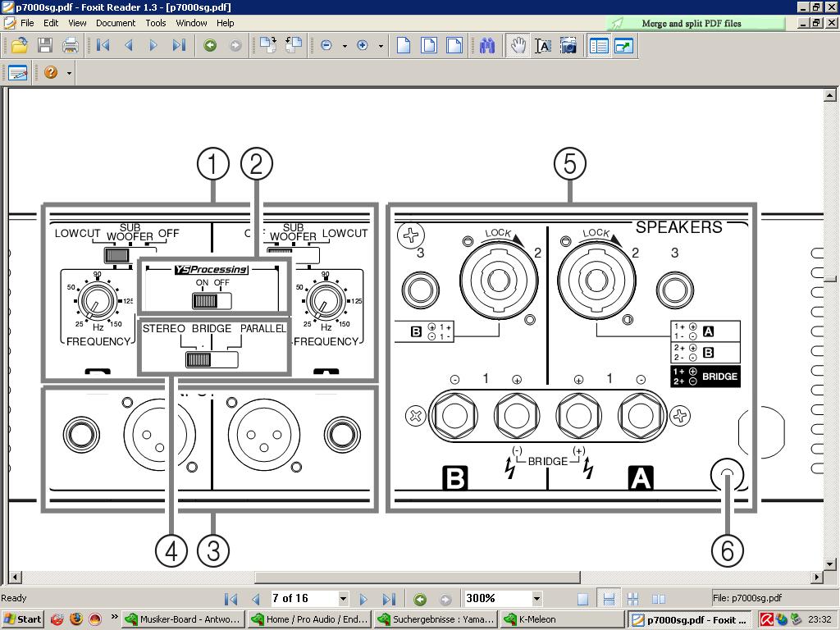Set view to Fit Page

pos(429,46)
